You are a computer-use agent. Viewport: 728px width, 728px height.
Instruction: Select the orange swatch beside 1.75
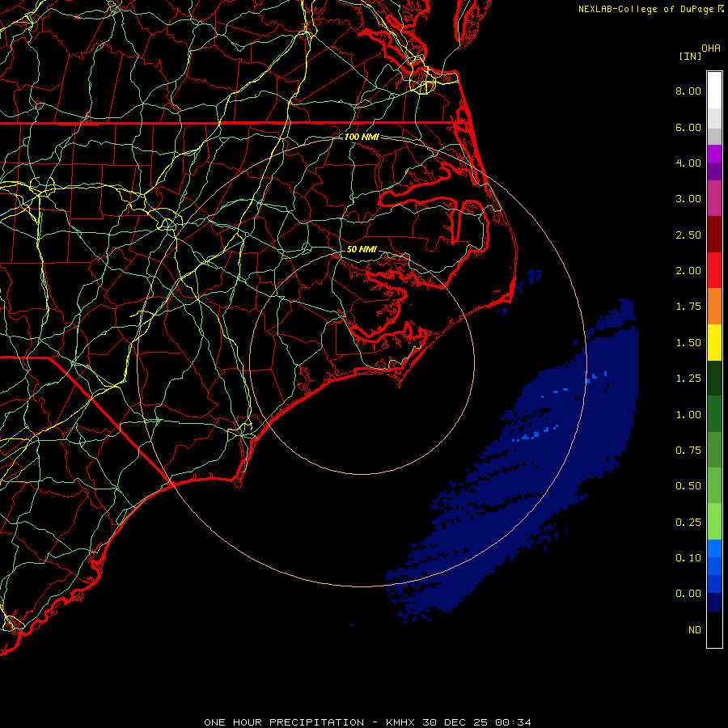click(714, 307)
